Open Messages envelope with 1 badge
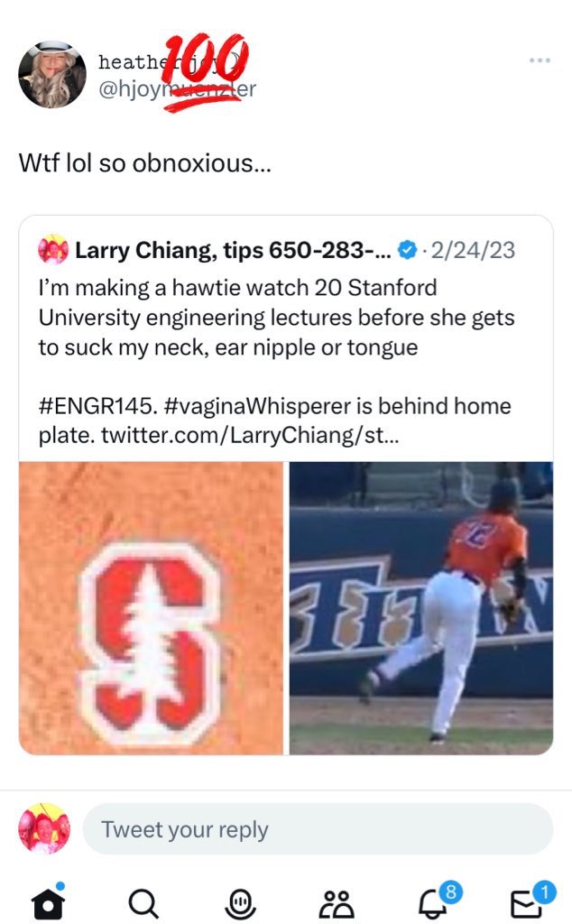This screenshot has height=924, width=572. coord(527,903)
